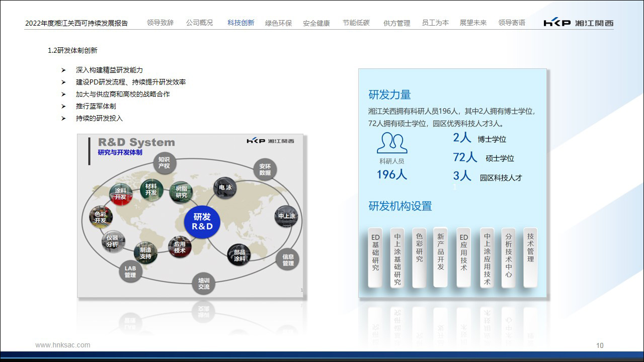Image resolution: width=644 pixels, height=362 pixels.
Task: Select the 科技创新 section tab
Action: (241, 23)
